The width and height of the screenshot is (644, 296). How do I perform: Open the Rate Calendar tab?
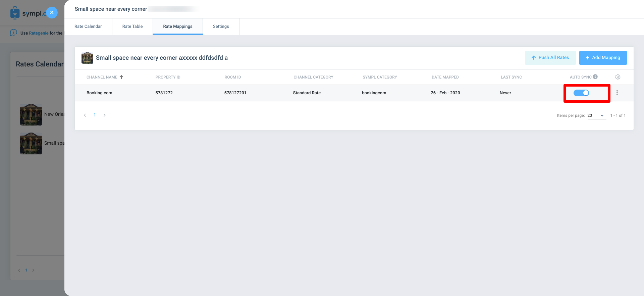tap(88, 27)
